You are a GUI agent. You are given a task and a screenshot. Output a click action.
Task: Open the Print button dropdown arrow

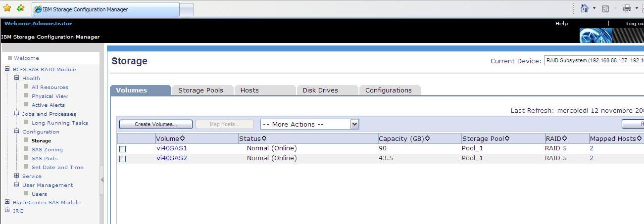point(637,8)
